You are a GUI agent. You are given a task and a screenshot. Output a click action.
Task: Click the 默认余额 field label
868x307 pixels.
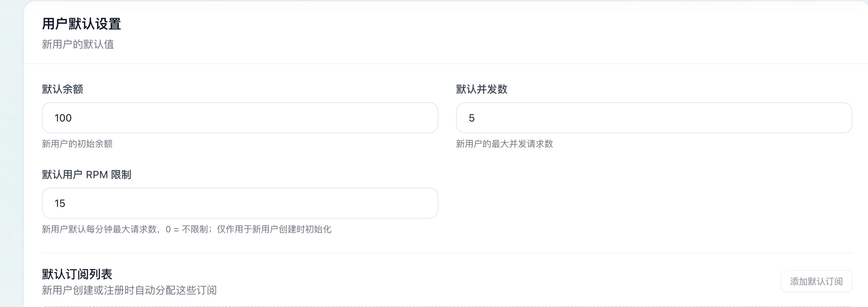coord(63,89)
